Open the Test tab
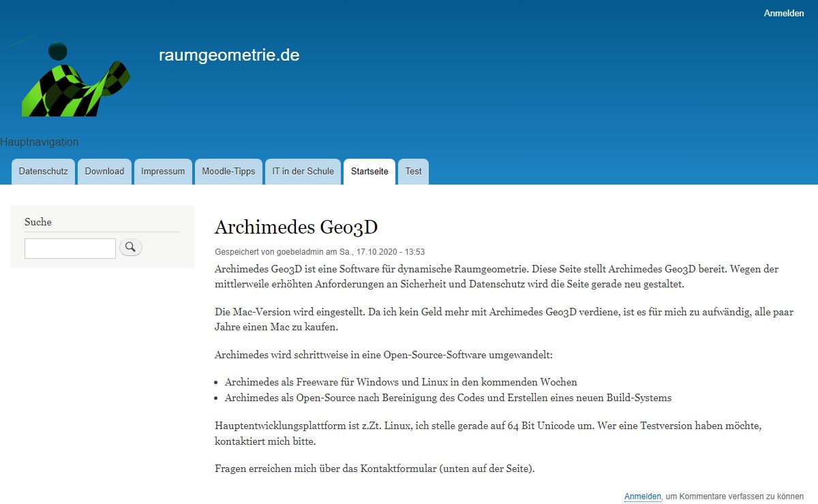Screen dimensions: 818x504 [413, 172]
